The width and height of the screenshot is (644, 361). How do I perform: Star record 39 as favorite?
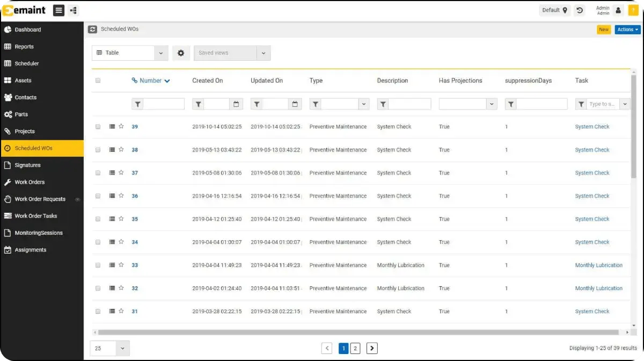point(121,127)
